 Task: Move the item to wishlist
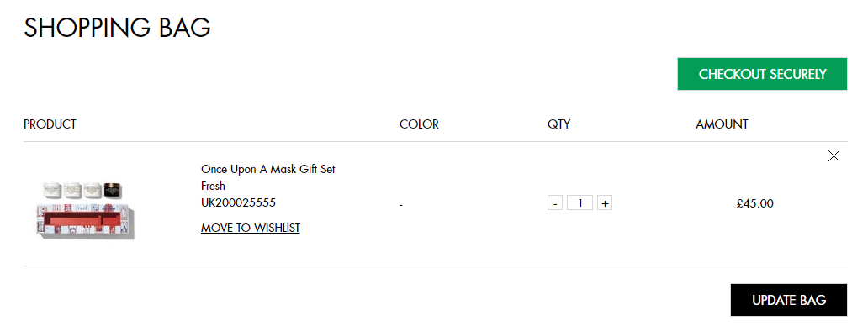point(251,228)
